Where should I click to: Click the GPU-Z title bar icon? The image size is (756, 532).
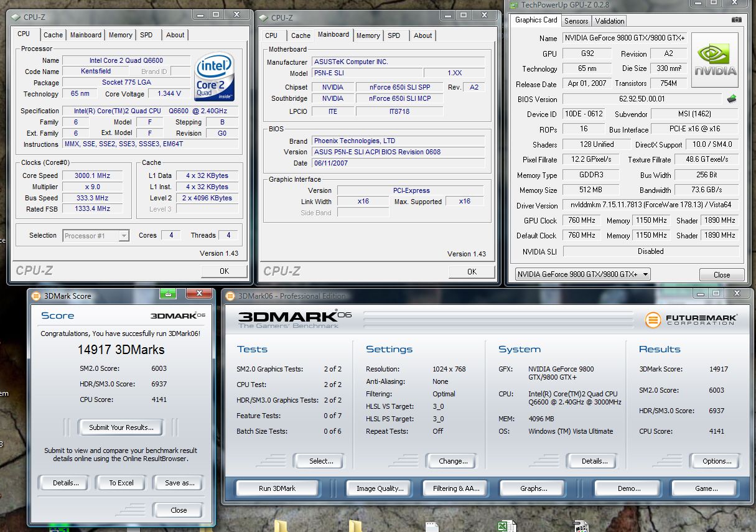(514, 4)
